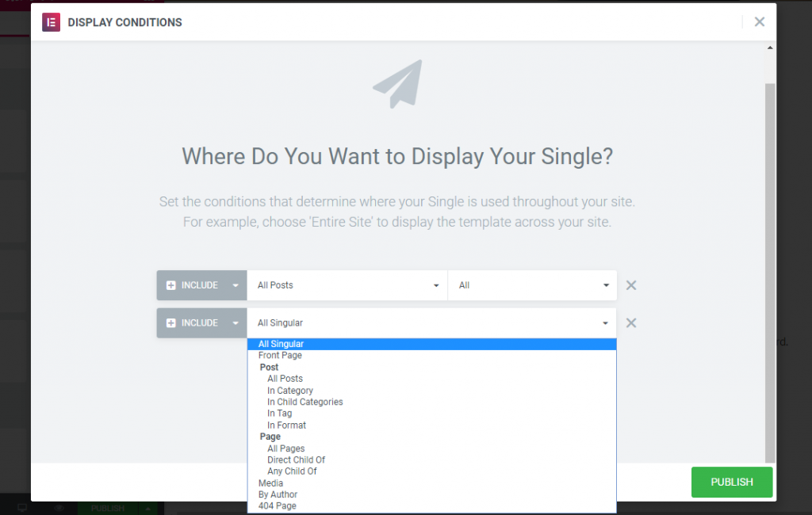
Task: Expand the All sub-condition dropdown
Action: tap(531, 285)
